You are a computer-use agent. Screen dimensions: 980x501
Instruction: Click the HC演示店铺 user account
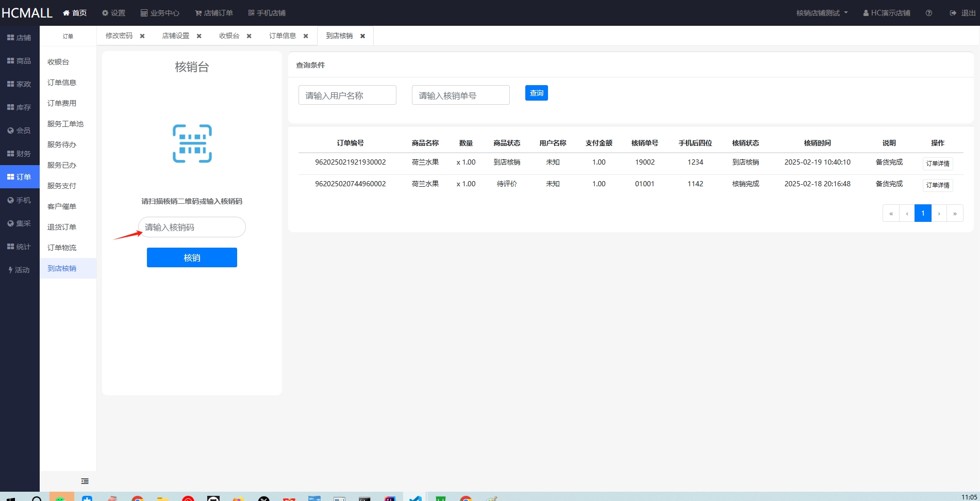point(887,13)
